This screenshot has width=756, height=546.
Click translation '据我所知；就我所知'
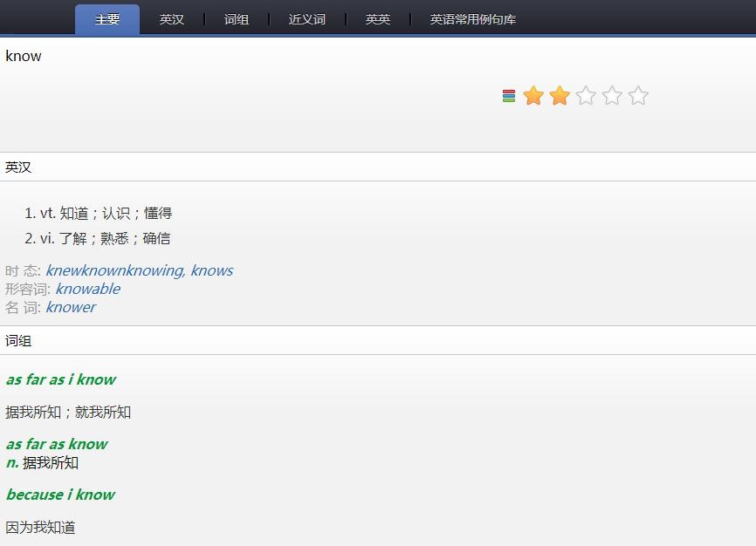[68, 412]
